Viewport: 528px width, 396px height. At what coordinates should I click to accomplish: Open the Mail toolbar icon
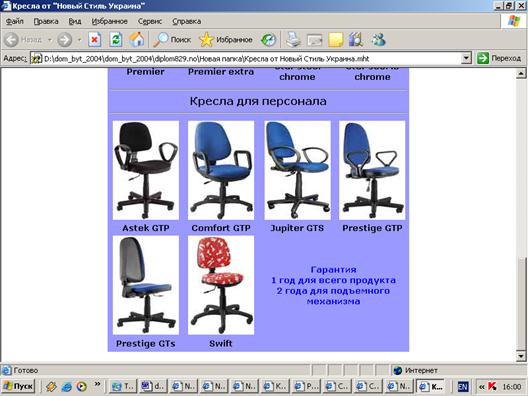click(x=315, y=40)
